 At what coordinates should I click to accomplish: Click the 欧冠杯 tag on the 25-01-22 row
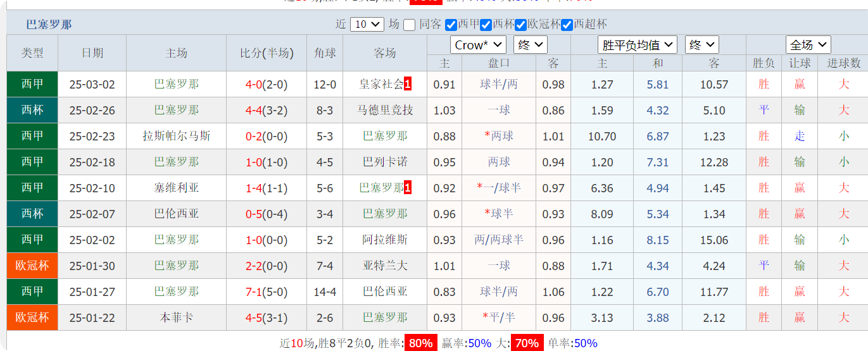(32, 317)
